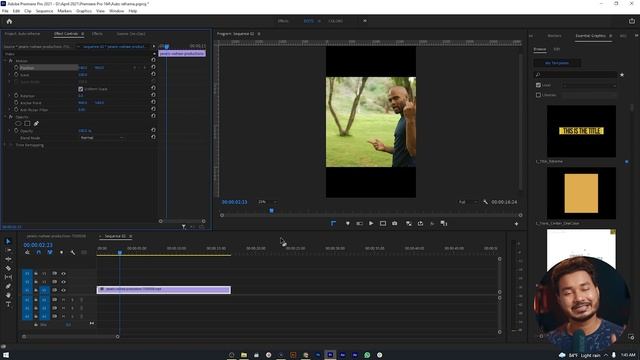Select the Razor tool

pos(8,268)
